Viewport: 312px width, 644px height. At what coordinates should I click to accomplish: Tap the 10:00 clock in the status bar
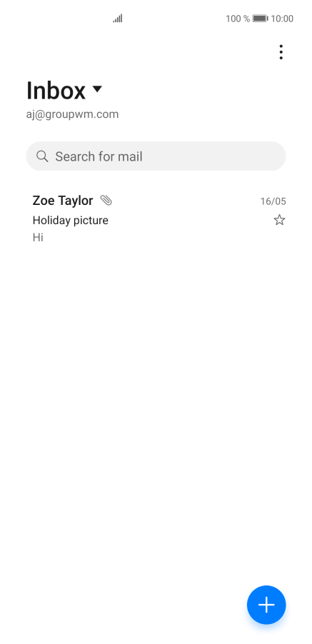pos(282,19)
